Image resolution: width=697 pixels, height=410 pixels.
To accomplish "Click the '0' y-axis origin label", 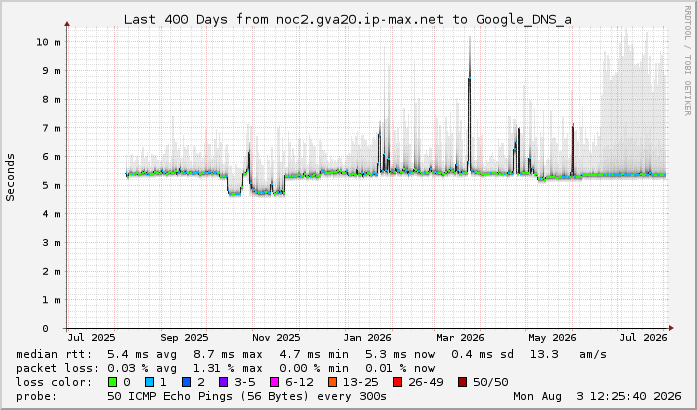I will [45, 329].
